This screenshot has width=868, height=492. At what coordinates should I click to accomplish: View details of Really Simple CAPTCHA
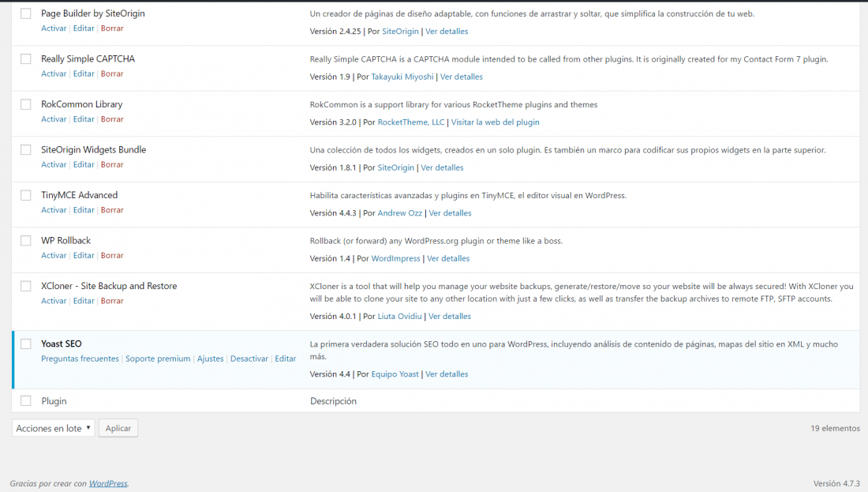pos(462,77)
